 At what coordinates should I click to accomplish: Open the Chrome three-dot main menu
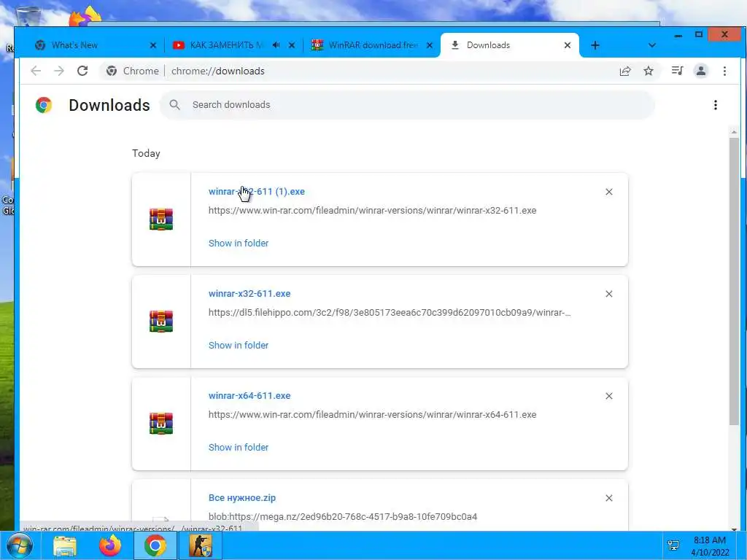coord(724,71)
